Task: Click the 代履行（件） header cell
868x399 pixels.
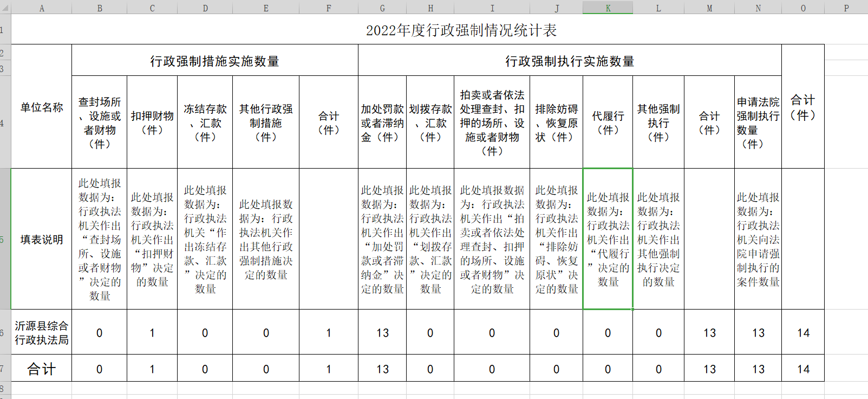Action: pyautogui.click(x=608, y=123)
